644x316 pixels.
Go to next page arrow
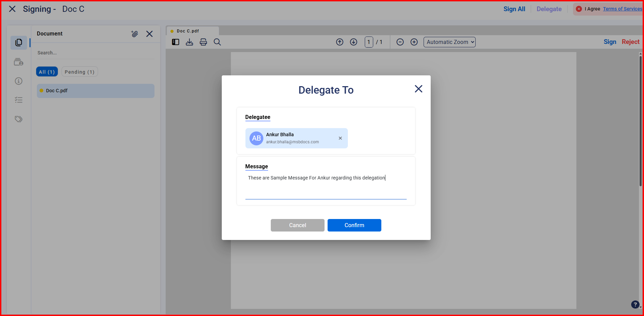(353, 42)
